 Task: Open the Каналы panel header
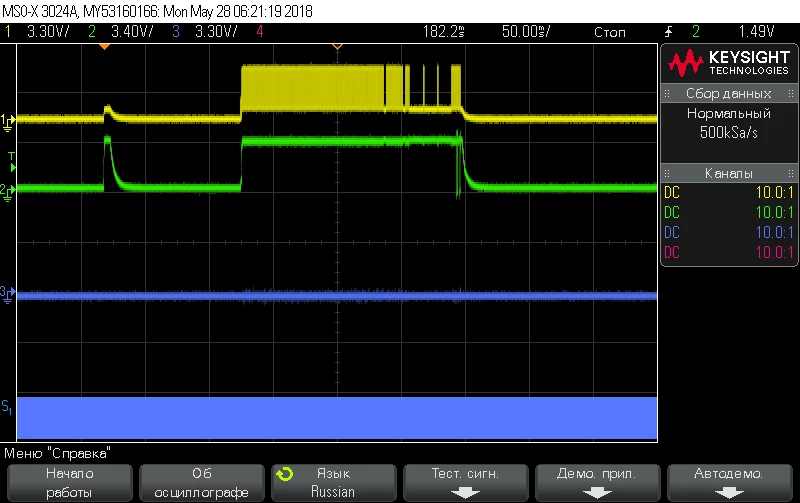click(x=729, y=173)
